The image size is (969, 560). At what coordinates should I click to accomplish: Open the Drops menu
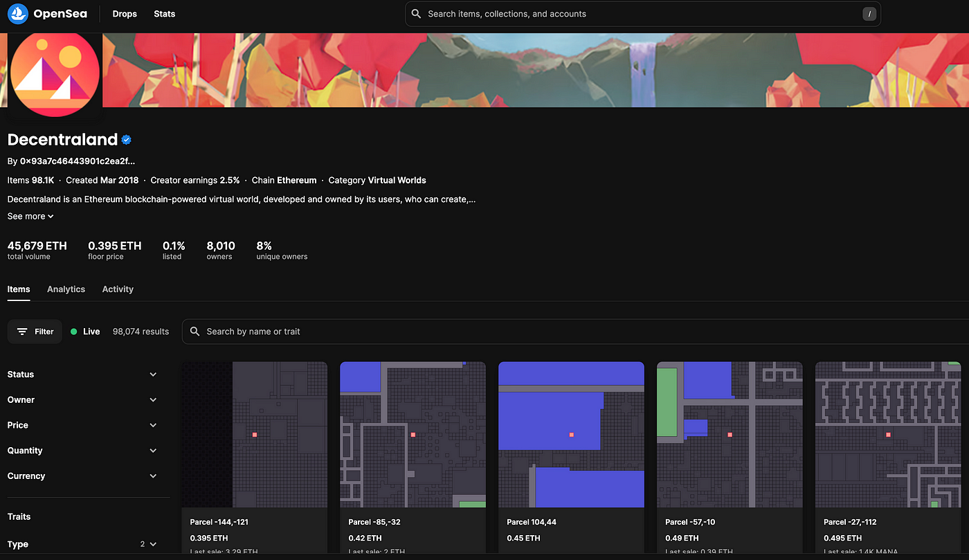click(125, 14)
